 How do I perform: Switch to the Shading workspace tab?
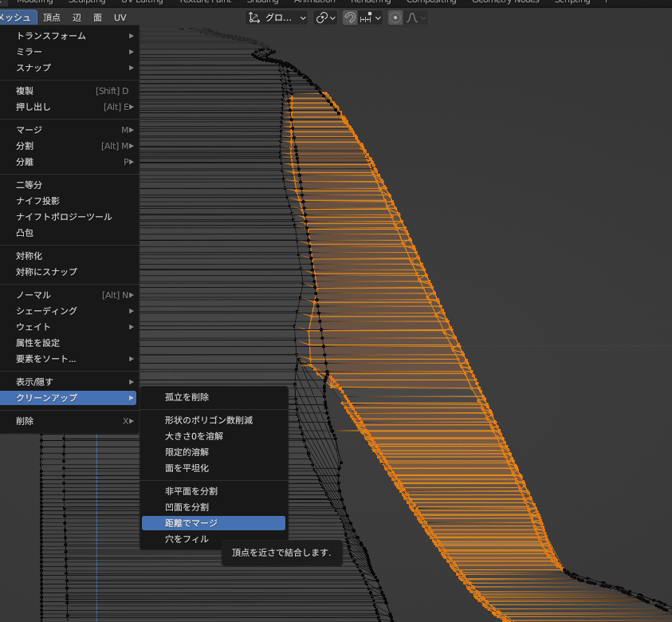263,2
